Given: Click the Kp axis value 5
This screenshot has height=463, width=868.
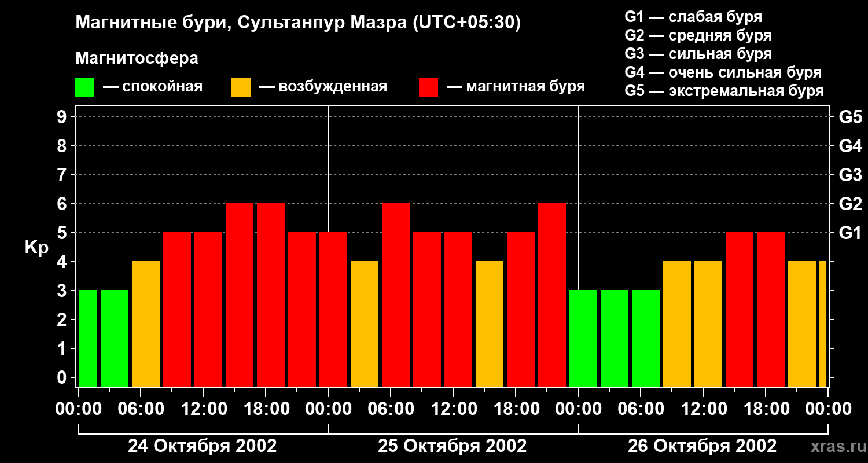Looking at the screenshot, I should (x=63, y=233).
